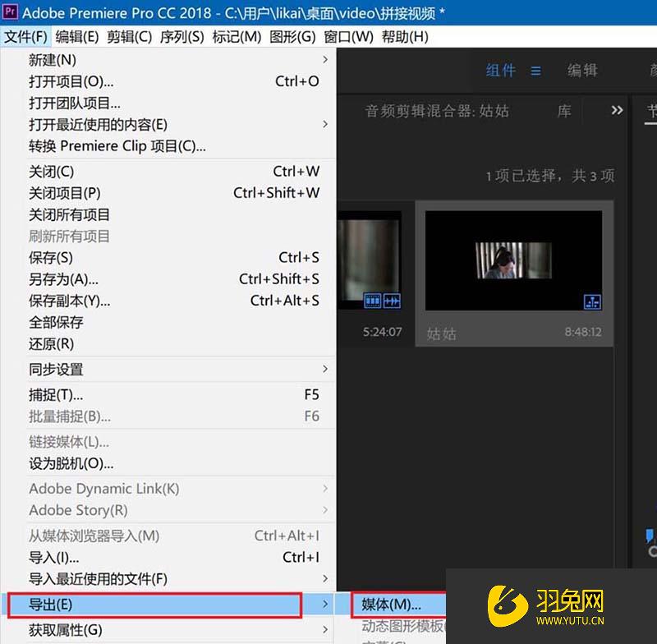657x644 pixels.
Task: Click the 1 项已选择，共 3 项 status text
Action: 550,176
